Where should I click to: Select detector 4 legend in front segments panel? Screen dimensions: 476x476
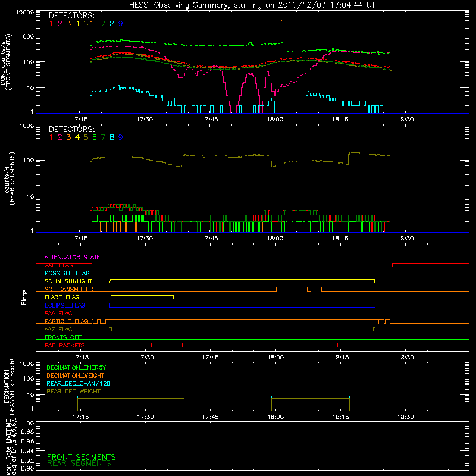(x=77, y=24)
